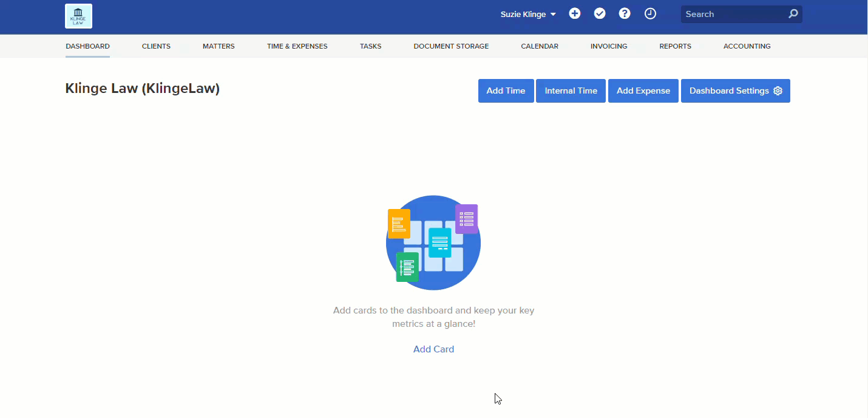Viewport: 868px width, 418px height.
Task: Click the Klinge Law (KlingeLaw) heading
Action: (142, 89)
